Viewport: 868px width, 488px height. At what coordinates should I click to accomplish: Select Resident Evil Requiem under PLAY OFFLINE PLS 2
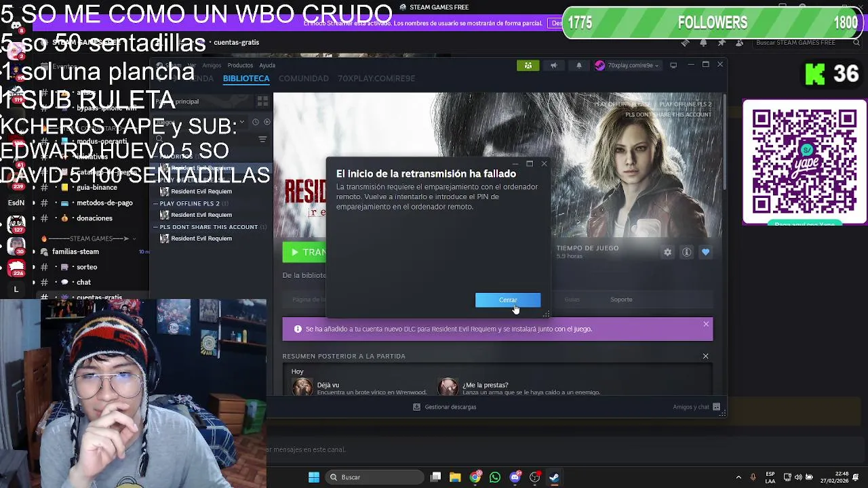(x=201, y=215)
